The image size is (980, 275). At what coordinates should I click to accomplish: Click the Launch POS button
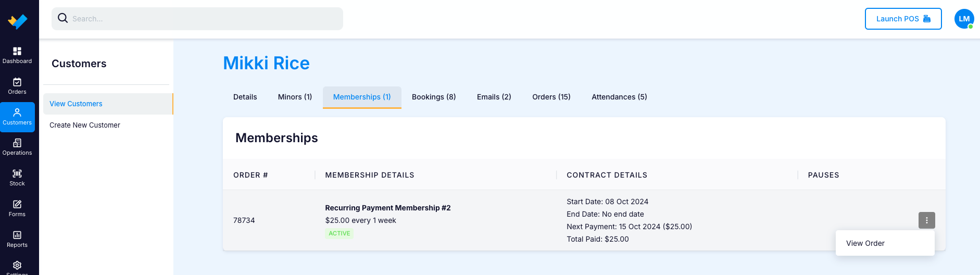point(903,19)
